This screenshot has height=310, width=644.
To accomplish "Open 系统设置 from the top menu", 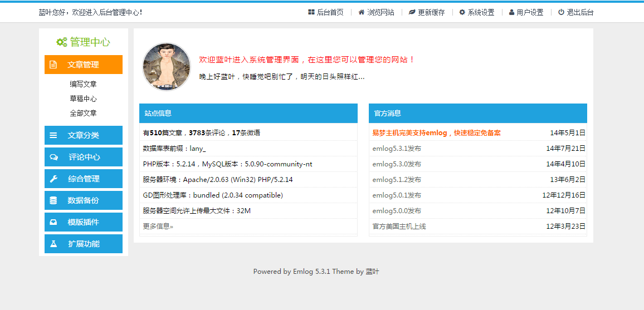I will pyautogui.click(x=476, y=12).
